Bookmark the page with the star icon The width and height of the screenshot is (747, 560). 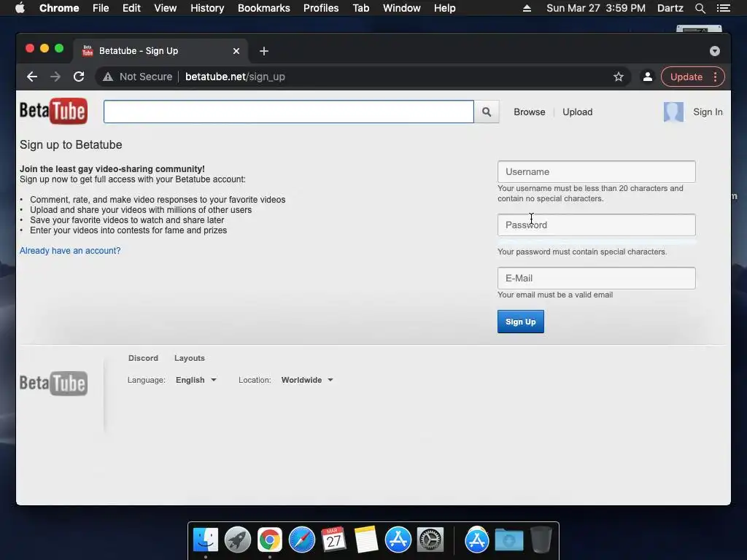619,77
